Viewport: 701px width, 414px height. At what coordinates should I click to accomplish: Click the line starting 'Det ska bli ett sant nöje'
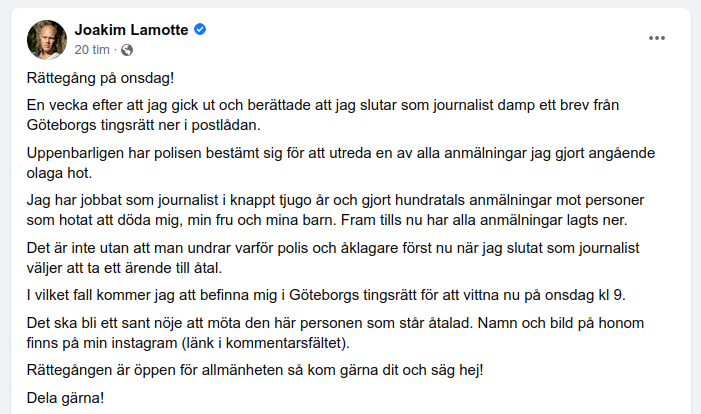coord(335,323)
